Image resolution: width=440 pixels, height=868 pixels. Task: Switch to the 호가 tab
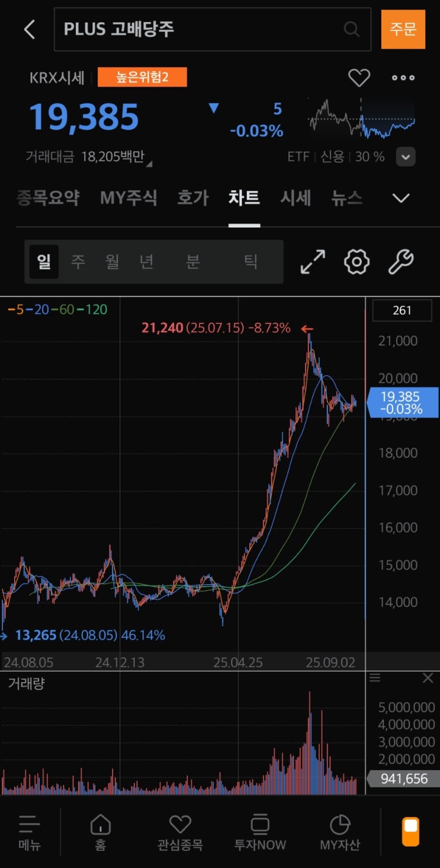click(193, 198)
